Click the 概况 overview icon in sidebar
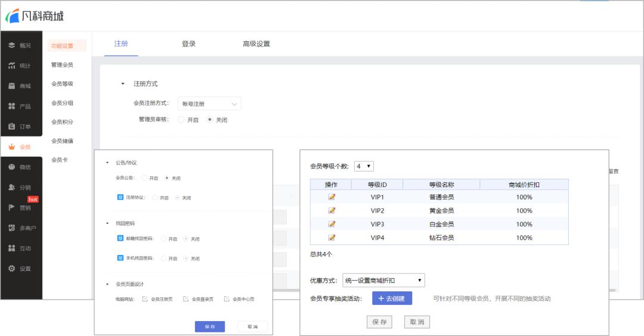The height and width of the screenshot is (336, 644). [12, 45]
